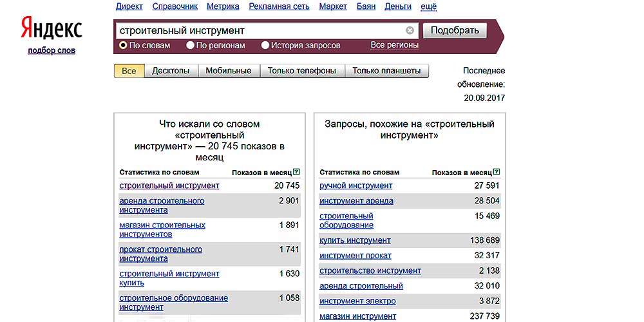Click the 1 630 impressions value

click(290, 274)
